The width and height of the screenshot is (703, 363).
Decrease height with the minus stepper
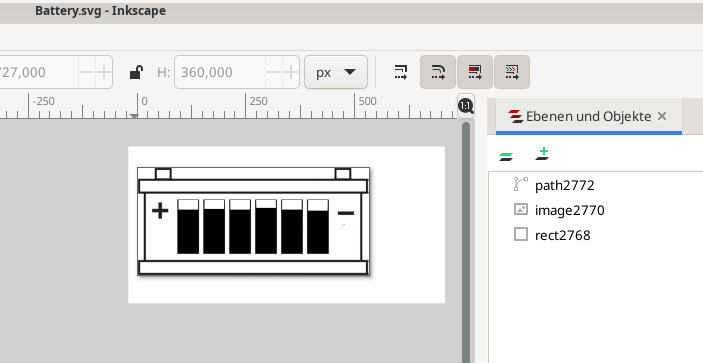(274, 72)
